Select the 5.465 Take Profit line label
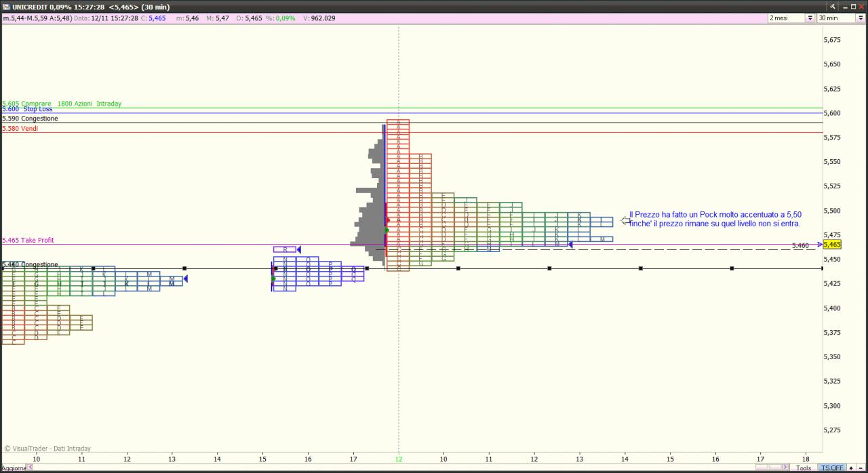Viewport: 868px width, 473px height. [28, 240]
